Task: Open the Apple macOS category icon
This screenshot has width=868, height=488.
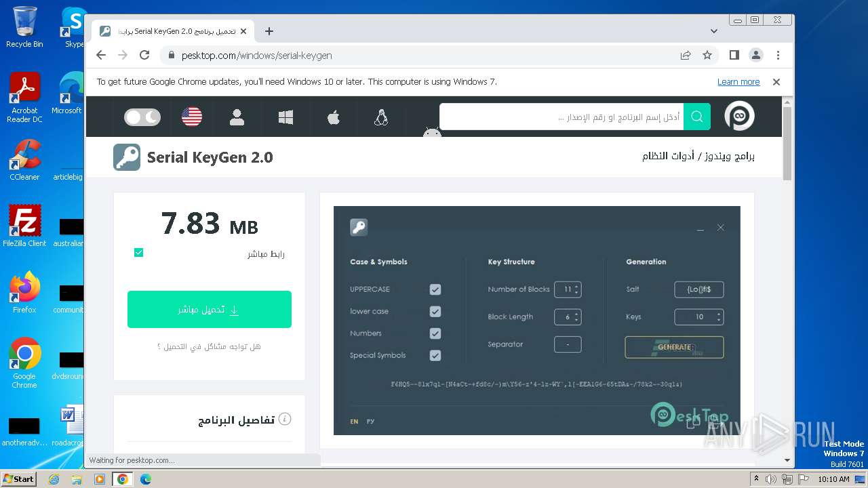Action: (333, 117)
